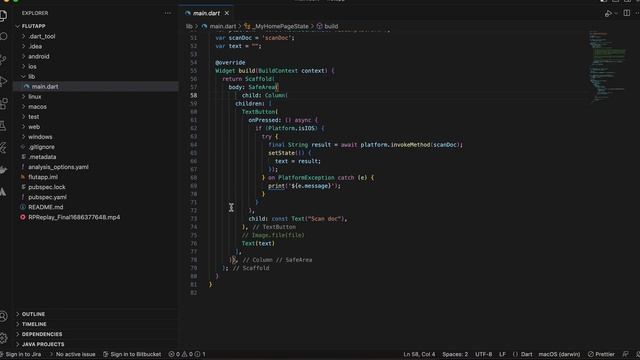The height and width of the screenshot is (360, 640).
Task: Expand the android folder
Action: (x=39, y=56)
